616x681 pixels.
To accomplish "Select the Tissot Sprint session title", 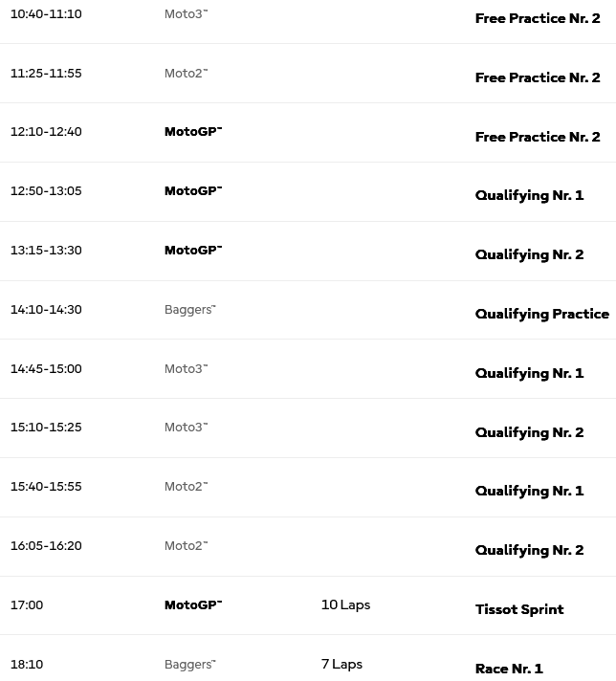I will tap(519, 609).
